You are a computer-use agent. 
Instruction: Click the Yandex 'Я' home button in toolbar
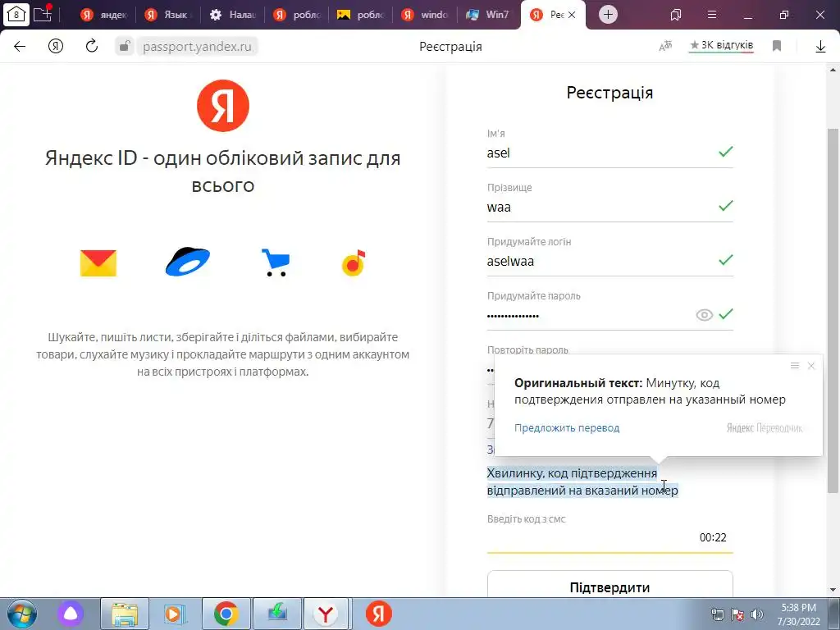(x=56, y=46)
